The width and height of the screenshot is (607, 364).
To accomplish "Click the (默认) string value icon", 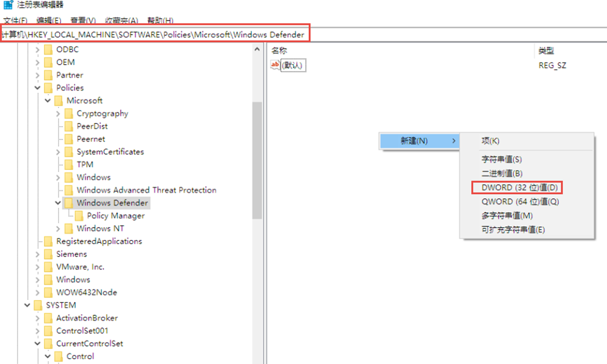I will tap(276, 65).
